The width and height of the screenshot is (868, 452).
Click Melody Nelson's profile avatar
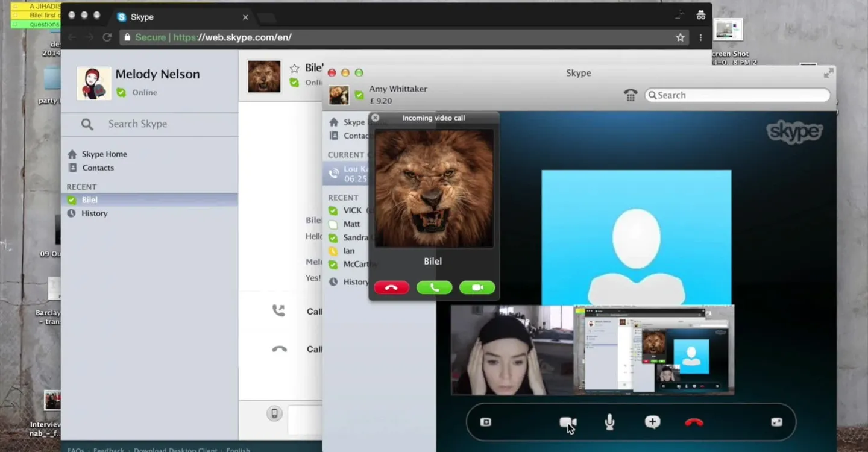94,83
